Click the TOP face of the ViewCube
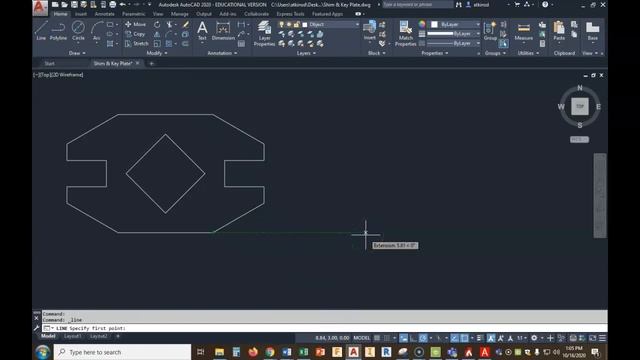The width and height of the screenshot is (640, 360). tap(580, 107)
